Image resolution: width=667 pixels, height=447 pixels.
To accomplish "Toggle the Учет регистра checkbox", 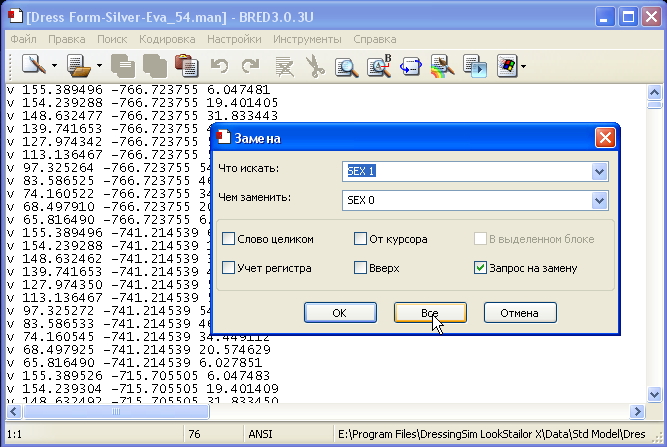I will tap(228, 268).
